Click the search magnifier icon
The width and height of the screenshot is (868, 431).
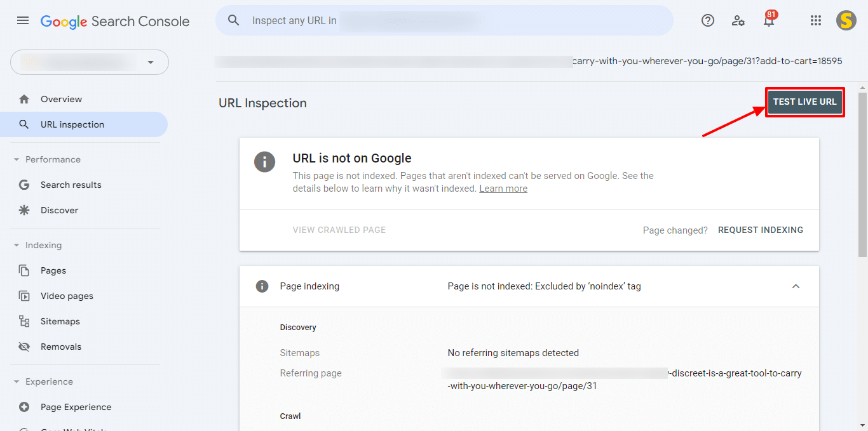point(234,20)
